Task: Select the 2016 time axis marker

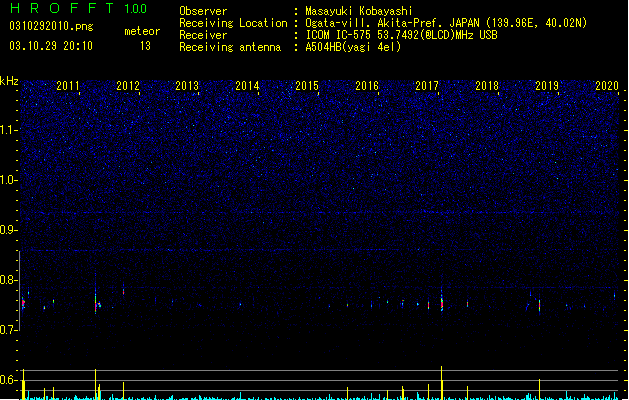Action: [367, 86]
